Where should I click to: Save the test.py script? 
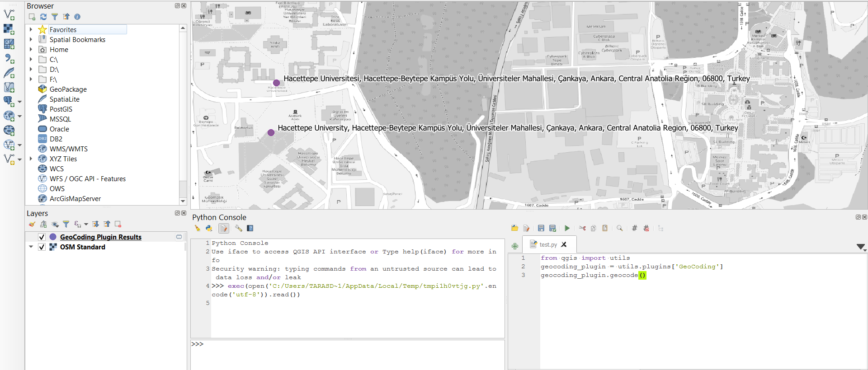(x=541, y=228)
